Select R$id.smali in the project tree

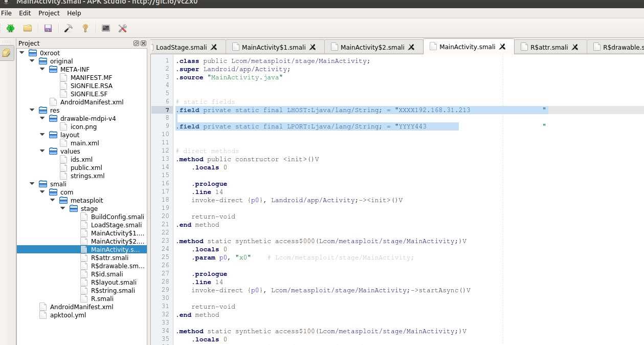click(108, 274)
